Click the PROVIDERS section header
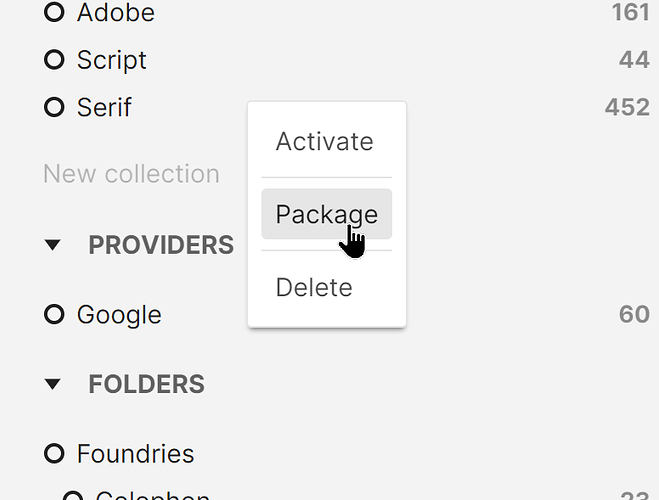Viewport: 659px width, 500px height. pyautogui.click(x=161, y=245)
